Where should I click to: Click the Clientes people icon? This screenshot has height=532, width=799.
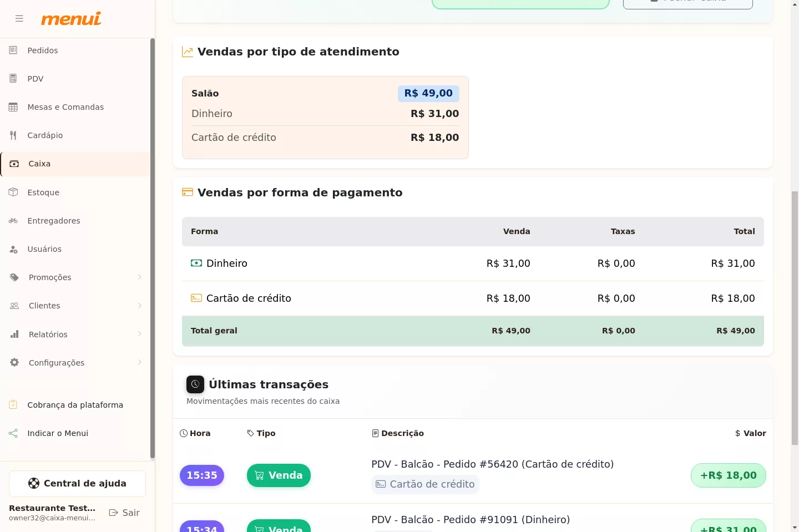tap(14, 306)
